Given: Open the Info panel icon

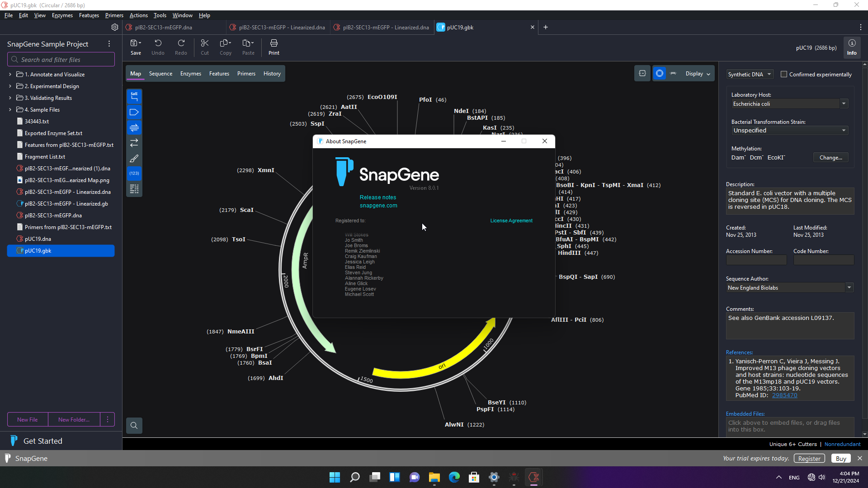Looking at the screenshot, I should coord(852,47).
